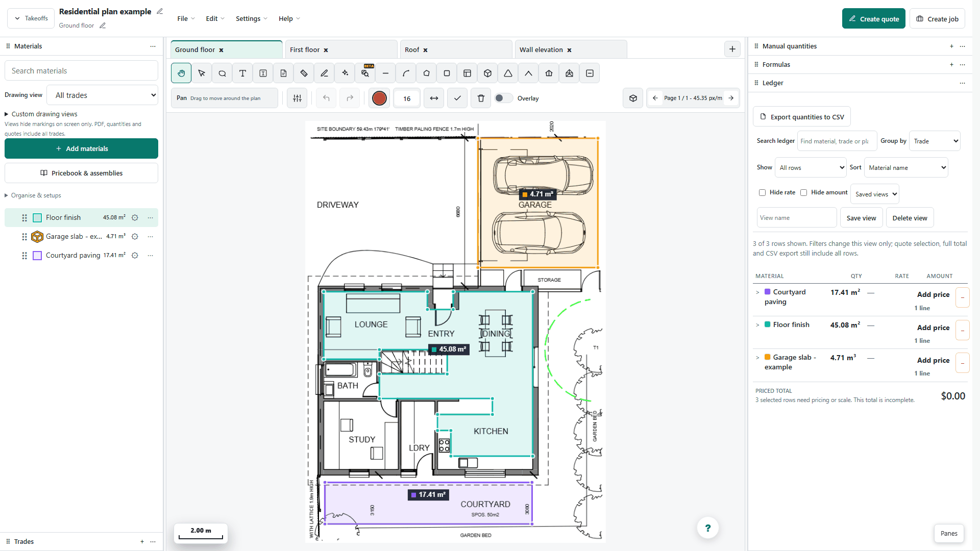The image size is (980, 551).
Task: Tick the Hide rate checkbox
Action: 762,192
